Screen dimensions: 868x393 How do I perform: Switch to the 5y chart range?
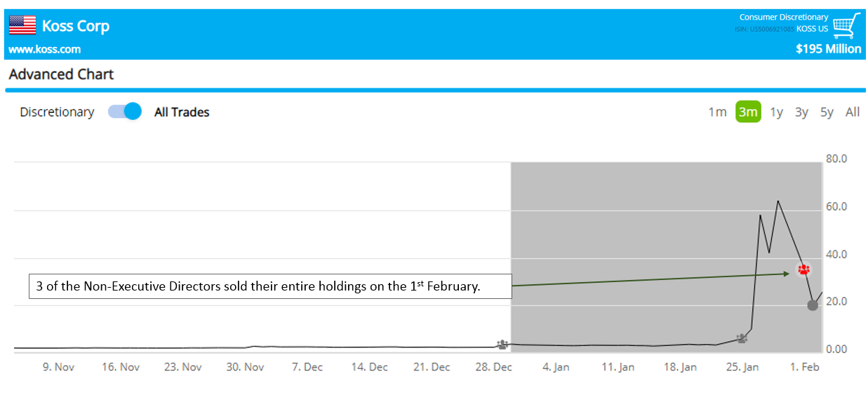pos(827,112)
